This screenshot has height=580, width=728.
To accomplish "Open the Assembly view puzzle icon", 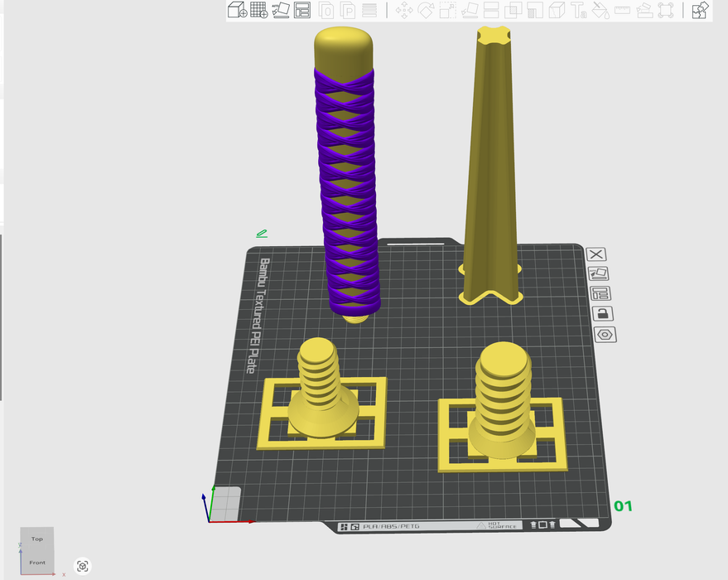I will point(700,10).
